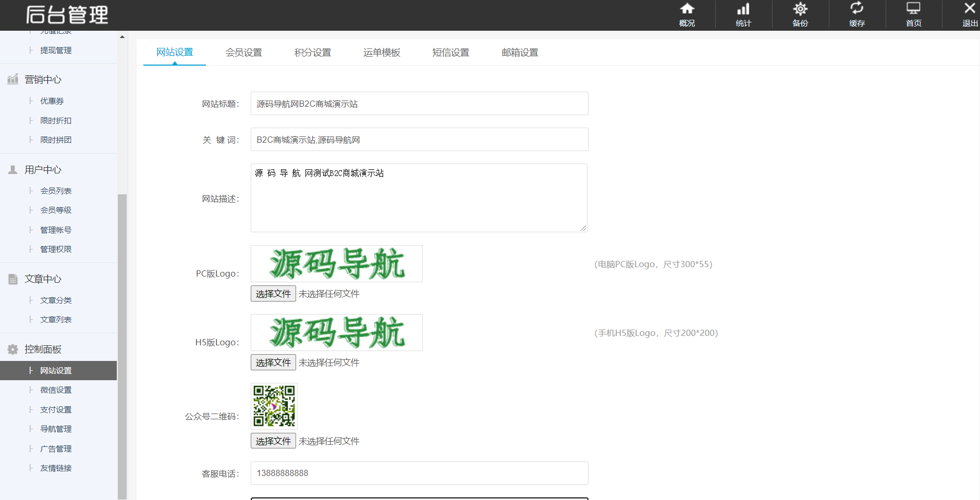
Task: Open the 邮箱设置 tab
Action: 520,53
